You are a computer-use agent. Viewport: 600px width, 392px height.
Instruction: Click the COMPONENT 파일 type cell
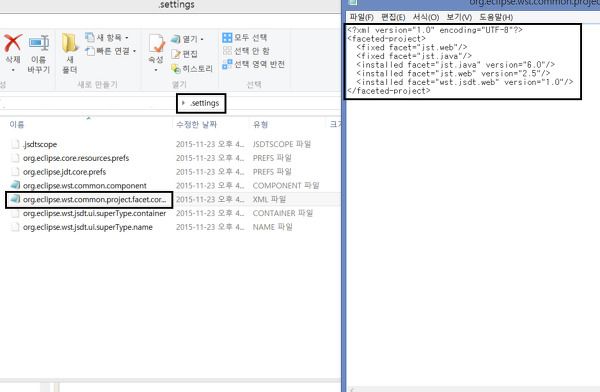(286, 186)
